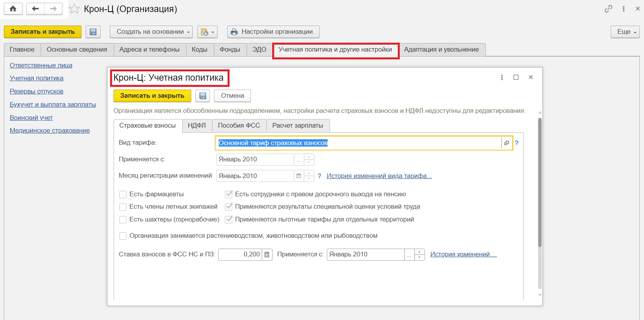Viewport: 644px width, 320px height.
Task: Open История изменений вида тарифа link
Action: coord(379,176)
